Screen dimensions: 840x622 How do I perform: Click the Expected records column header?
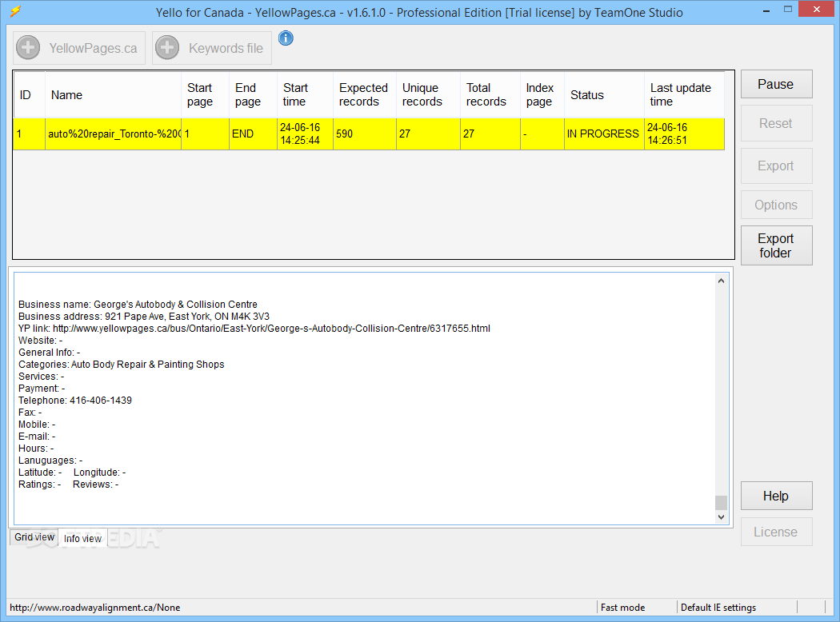364,95
